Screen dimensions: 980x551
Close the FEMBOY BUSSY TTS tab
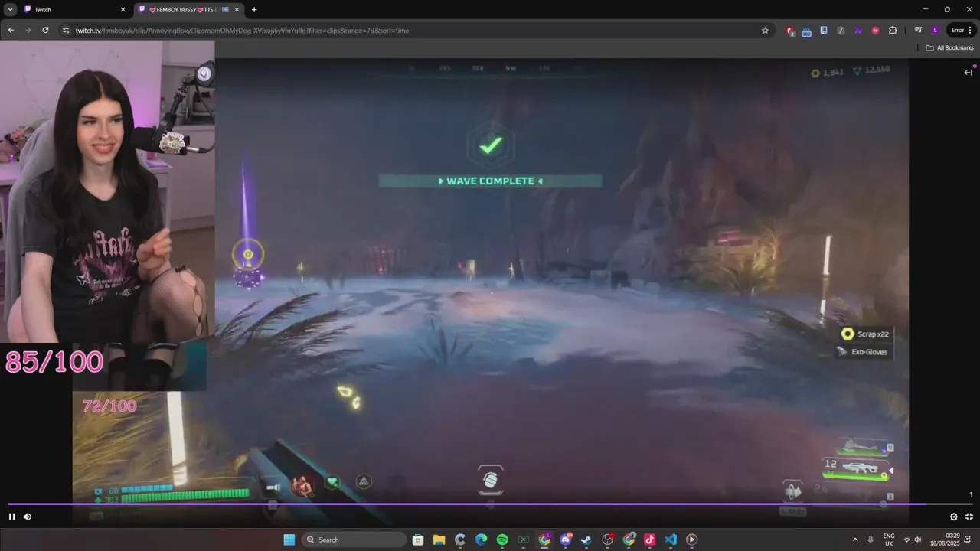[x=237, y=10]
